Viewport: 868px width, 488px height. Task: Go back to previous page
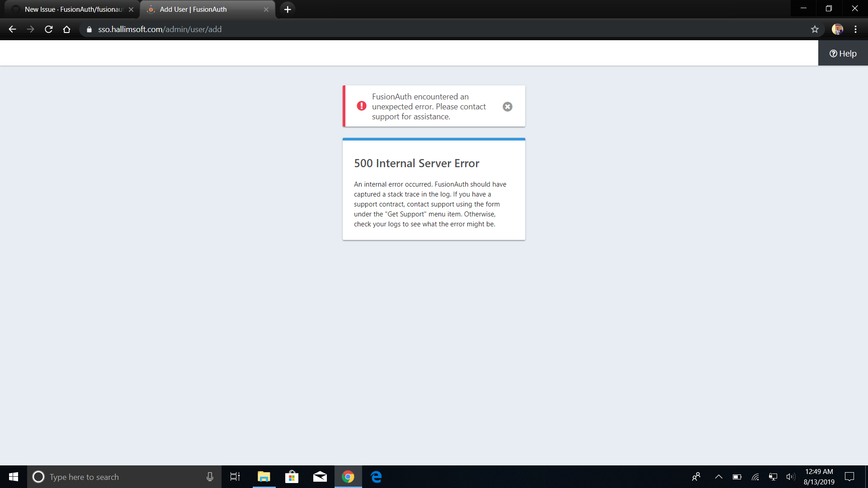(12, 29)
